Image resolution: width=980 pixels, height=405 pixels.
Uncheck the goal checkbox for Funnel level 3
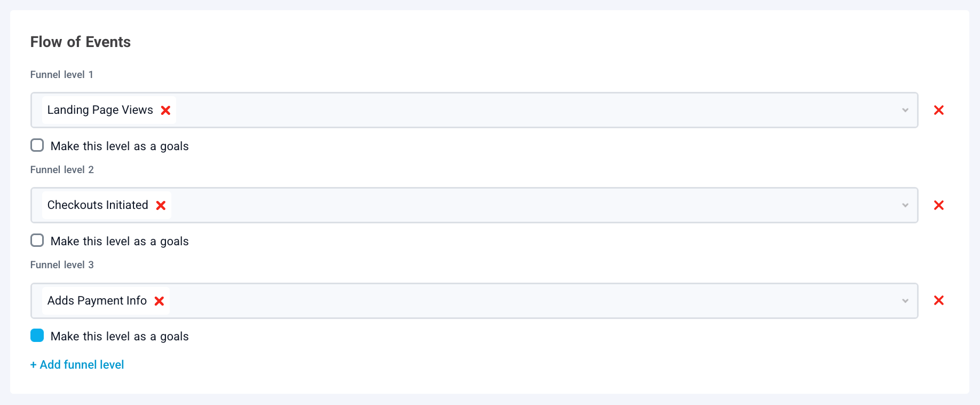37,336
